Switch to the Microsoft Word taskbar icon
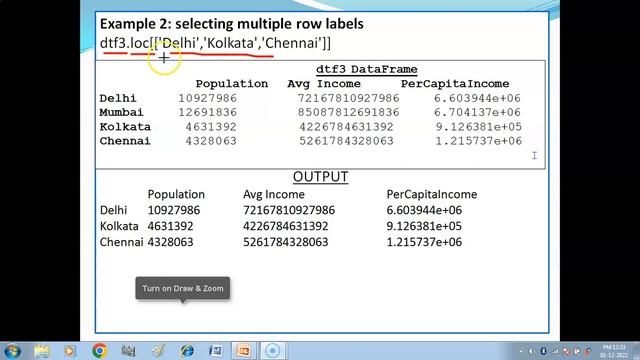Image resolution: width=640 pixels, height=360 pixels. (x=216, y=351)
